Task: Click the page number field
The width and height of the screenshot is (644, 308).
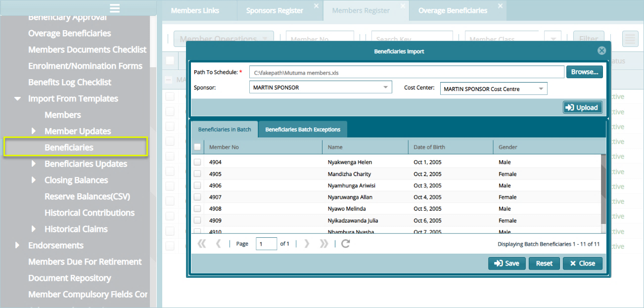Action: click(266, 244)
